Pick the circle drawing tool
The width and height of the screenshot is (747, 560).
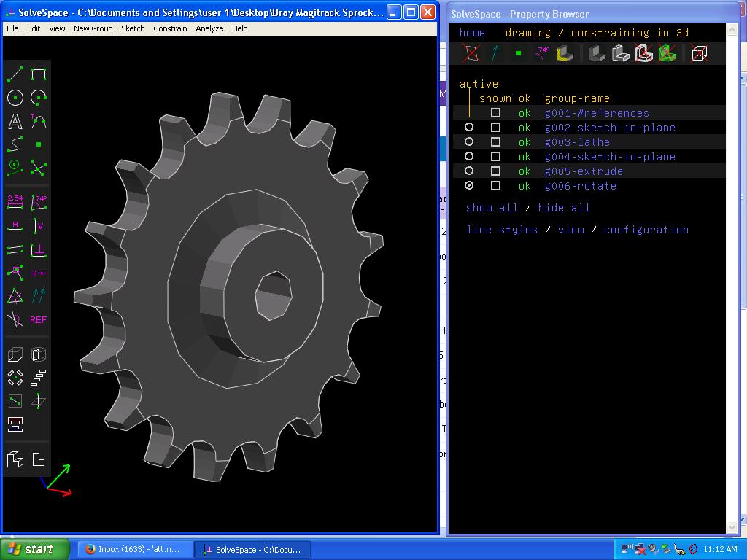pos(15,98)
